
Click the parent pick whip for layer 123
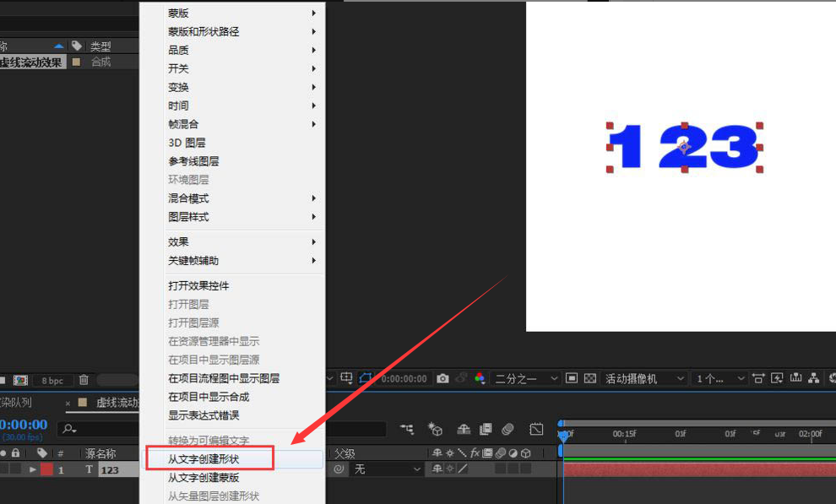coord(339,469)
